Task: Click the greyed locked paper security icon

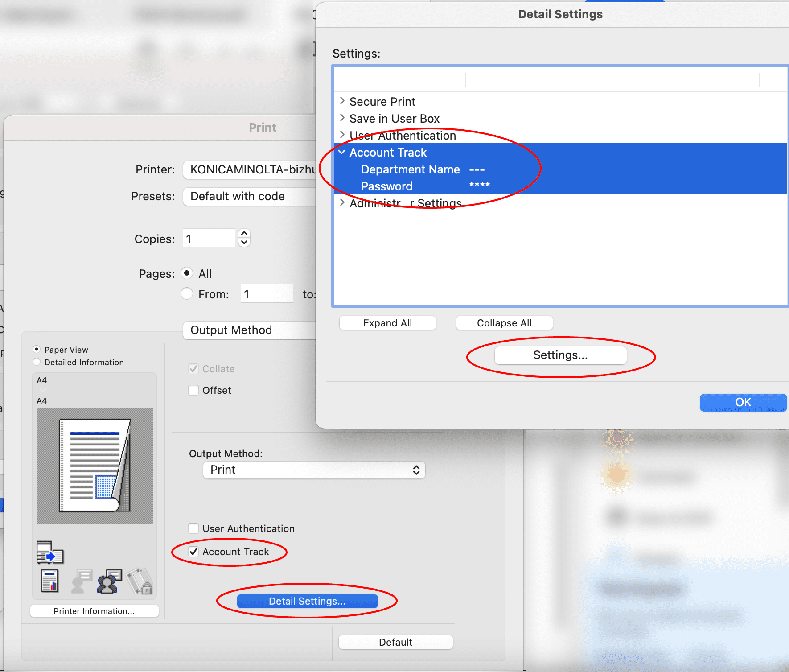Action: click(140, 581)
